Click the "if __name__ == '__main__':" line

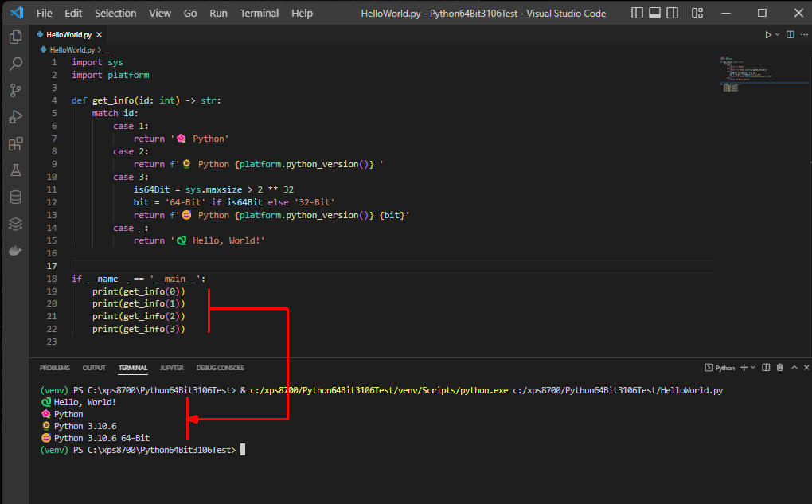point(139,279)
